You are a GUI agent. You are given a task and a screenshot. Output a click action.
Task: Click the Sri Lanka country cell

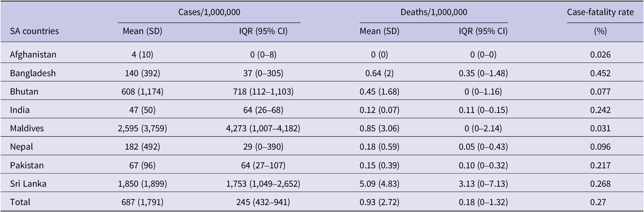click(x=28, y=184)
